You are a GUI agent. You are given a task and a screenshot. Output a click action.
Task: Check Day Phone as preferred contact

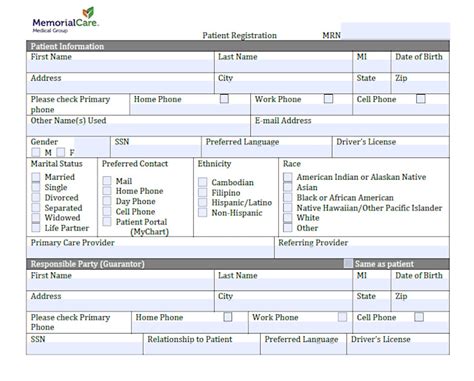tap(107, 201)
